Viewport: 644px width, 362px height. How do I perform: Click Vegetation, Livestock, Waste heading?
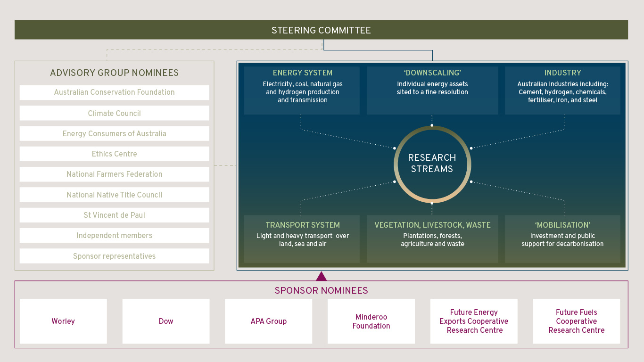click(432, 225)
